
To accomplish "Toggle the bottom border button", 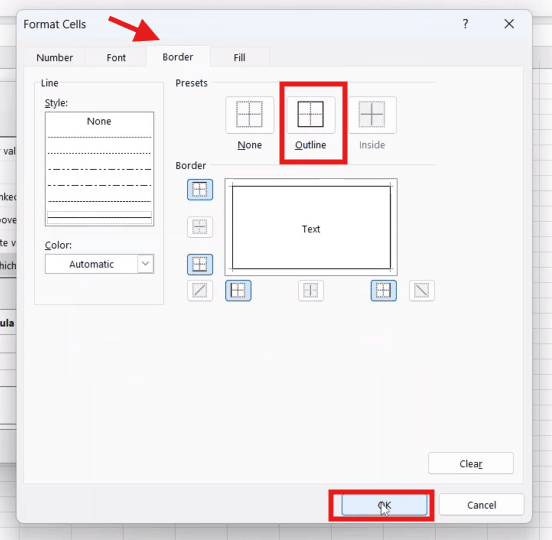I will pyautogui.click(x=200, y=264).
